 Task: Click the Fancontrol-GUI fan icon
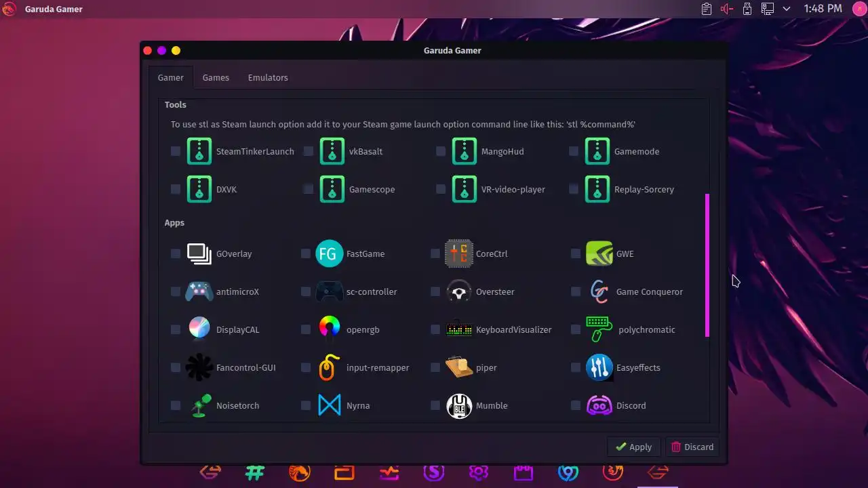point(199,367)
